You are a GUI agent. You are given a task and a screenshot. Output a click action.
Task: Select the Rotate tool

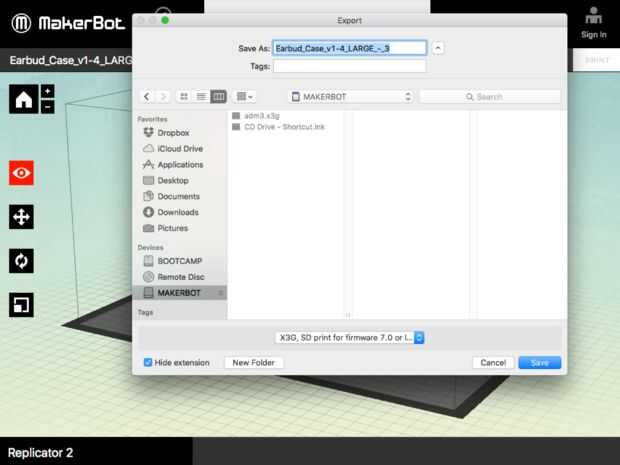click(x=21, y=261)
